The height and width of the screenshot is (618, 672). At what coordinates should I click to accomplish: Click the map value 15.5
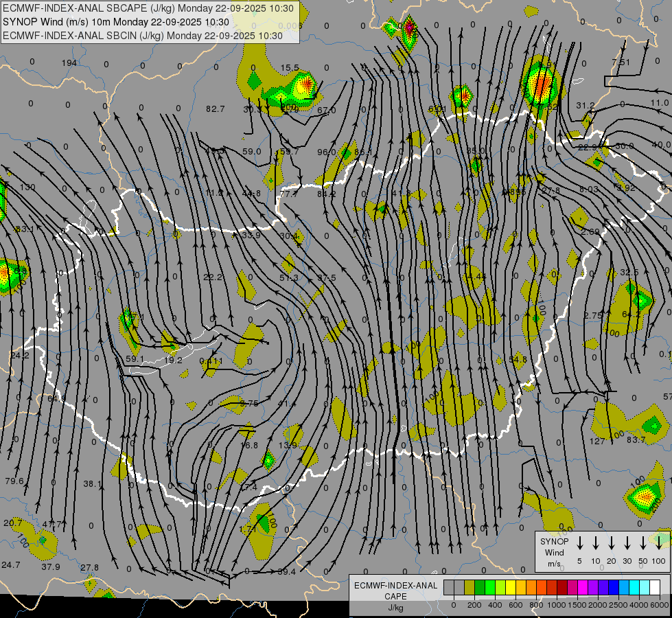point(290,68)
